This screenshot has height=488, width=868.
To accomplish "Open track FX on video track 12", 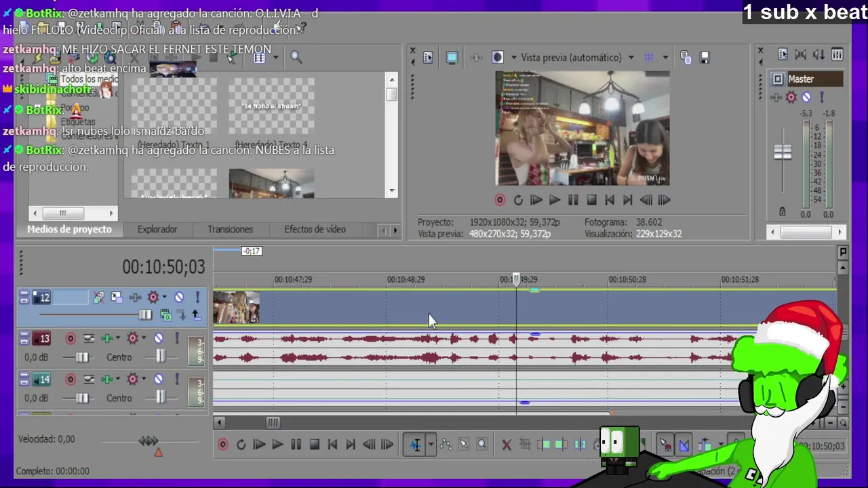I will coord(153,297).
